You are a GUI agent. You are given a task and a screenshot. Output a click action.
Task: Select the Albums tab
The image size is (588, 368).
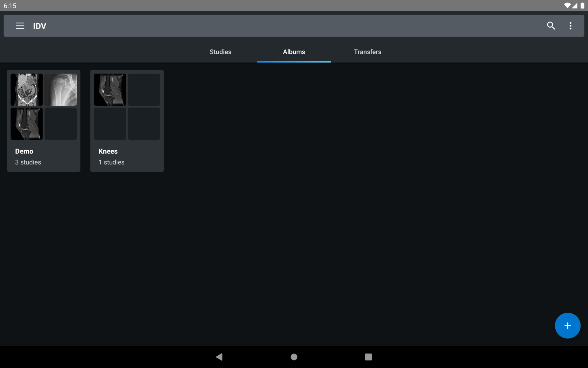tap(294, 52)
